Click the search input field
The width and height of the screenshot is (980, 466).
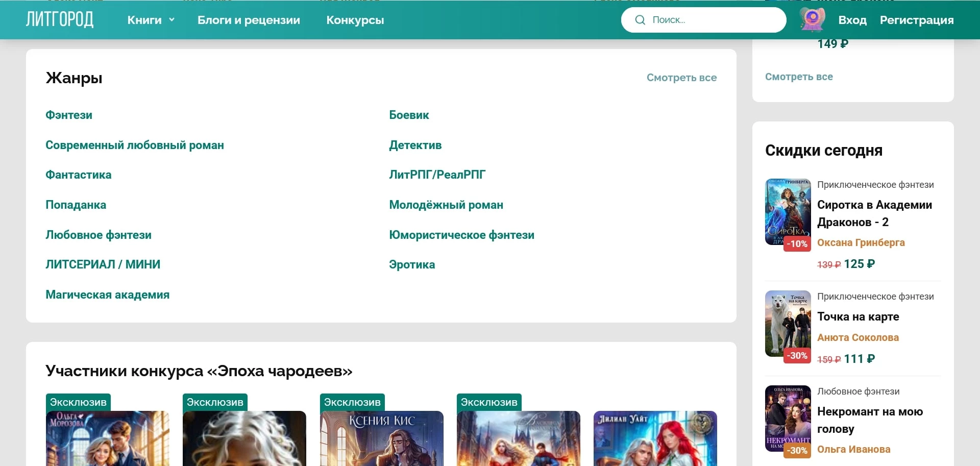pyautogui.click(x=715, y=19)
